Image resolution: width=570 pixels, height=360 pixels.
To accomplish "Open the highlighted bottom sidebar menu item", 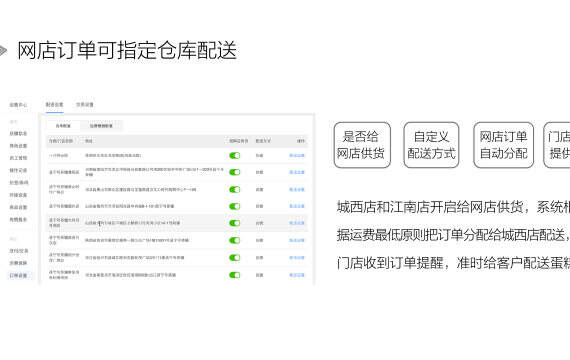I will point(19,275).
